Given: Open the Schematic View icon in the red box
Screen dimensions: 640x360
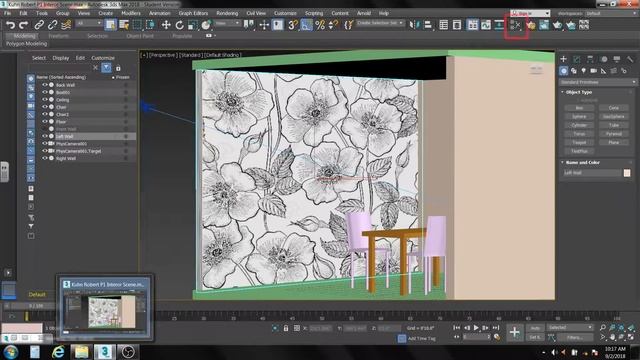Looking at the screenshot, I should coord(516,26).
